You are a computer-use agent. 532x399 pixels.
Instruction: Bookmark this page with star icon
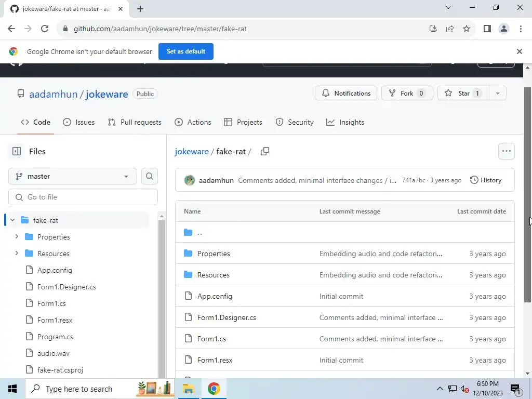click(x=467, y=29)
